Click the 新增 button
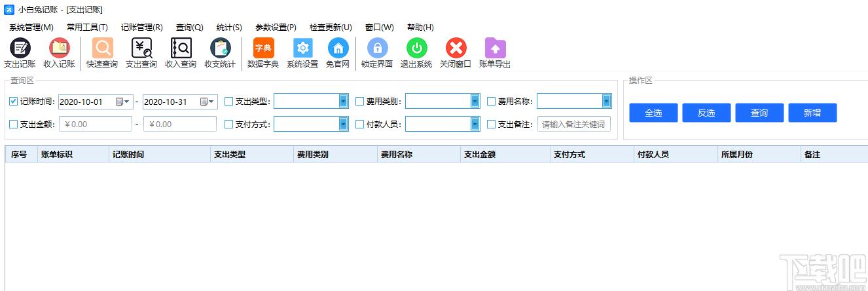Screen dimensions: 868x291 (812, 113)
